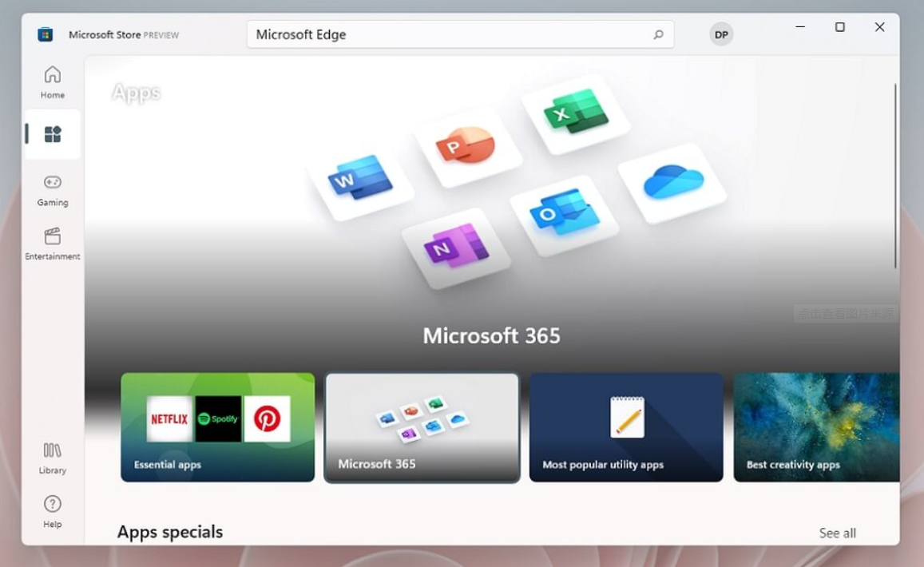Click the OneDrive cloud icon in banner
The height and width of the screenshot is (567, 924).
coord(672,181)
